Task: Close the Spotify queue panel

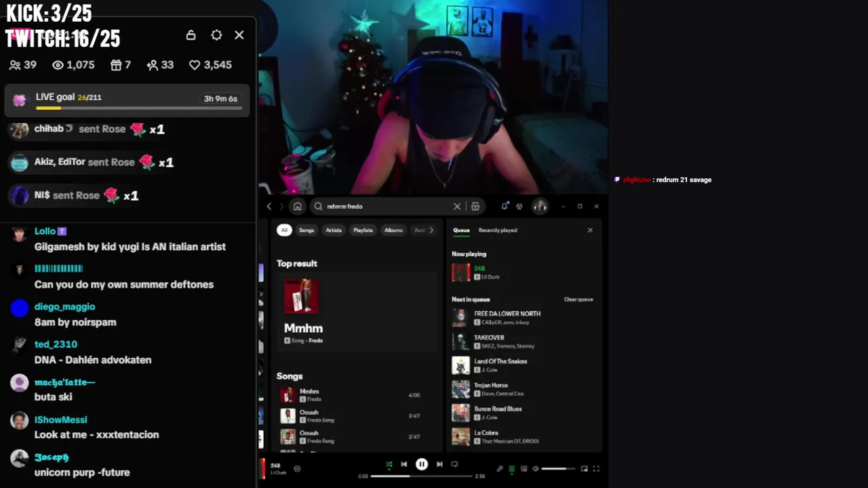Action: (x=590, y=230)
